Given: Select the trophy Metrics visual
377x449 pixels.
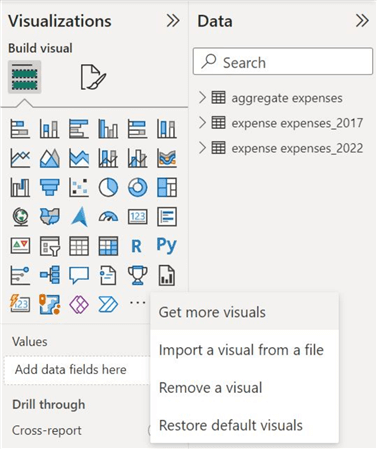Looking at the screenshot, I should point(137,275).
